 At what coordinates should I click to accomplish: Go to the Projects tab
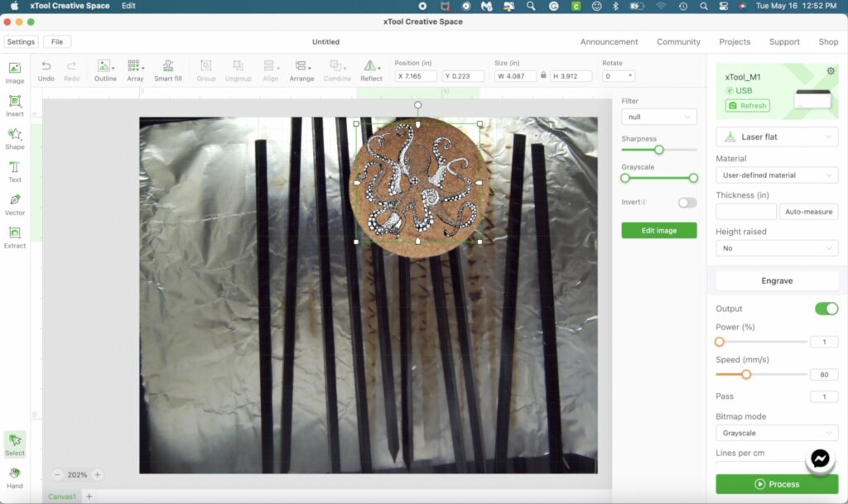click(x=735, y=41)
